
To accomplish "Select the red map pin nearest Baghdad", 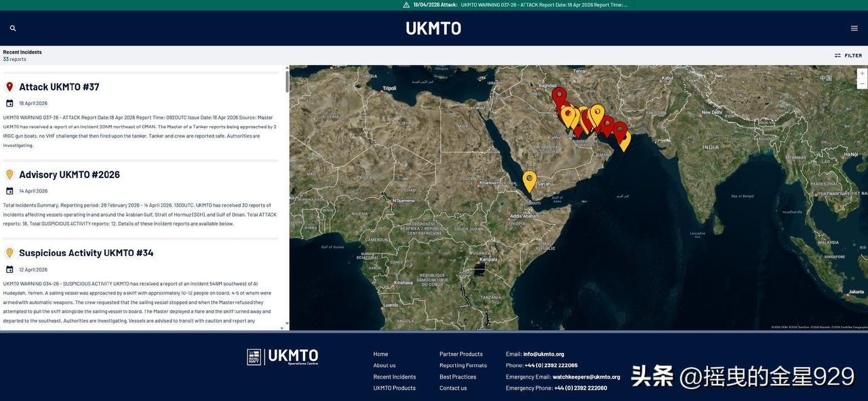I will point(559,97).
